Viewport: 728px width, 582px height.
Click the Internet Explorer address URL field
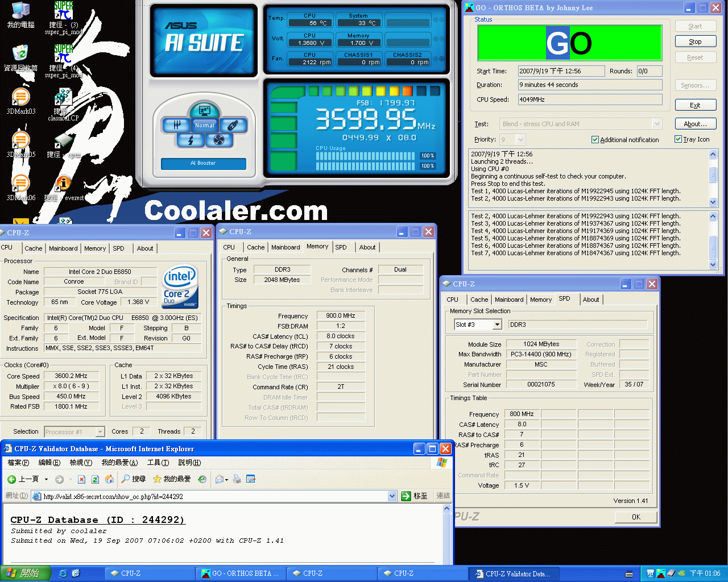[x=213, y=496]
